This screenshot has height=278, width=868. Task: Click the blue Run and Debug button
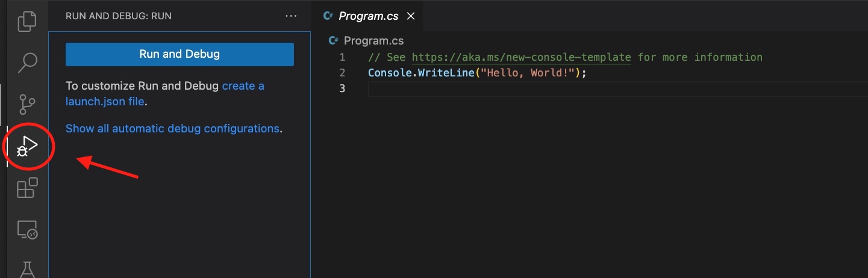click(x=180, y=54)
